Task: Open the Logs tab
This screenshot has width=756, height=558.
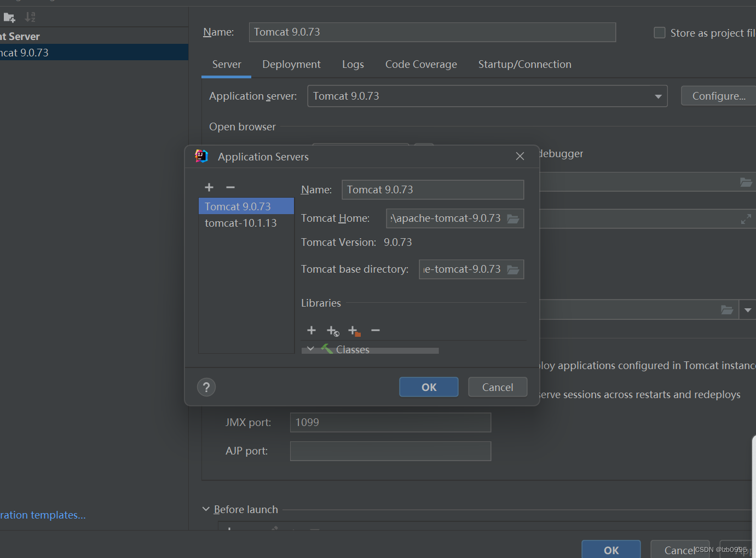Action: click(353, 65)
